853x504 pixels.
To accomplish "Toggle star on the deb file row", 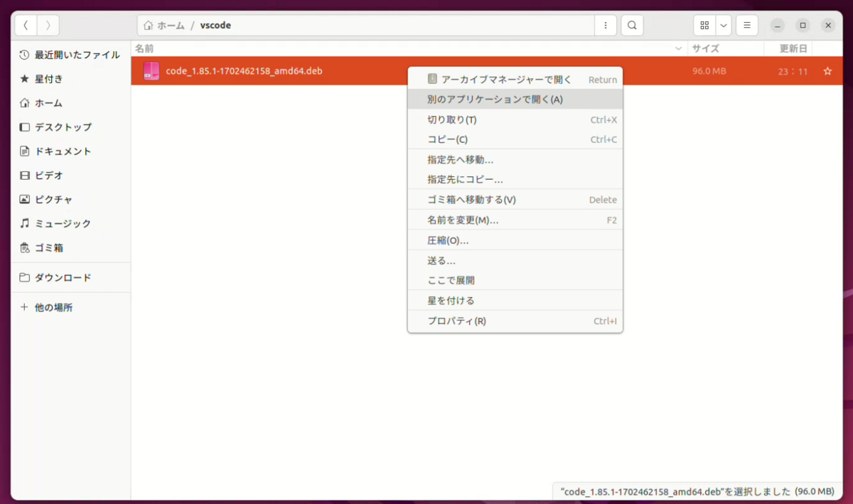I will [827, 71].
